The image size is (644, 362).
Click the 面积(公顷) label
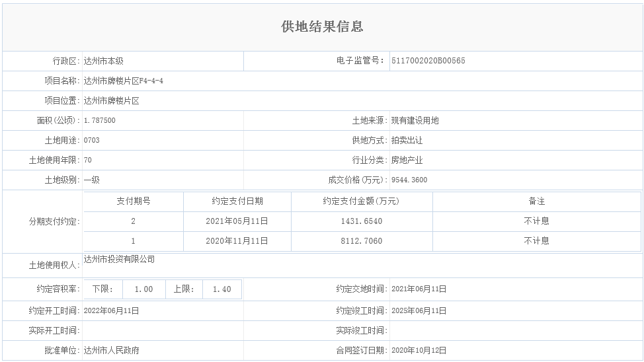coord(58,120)
